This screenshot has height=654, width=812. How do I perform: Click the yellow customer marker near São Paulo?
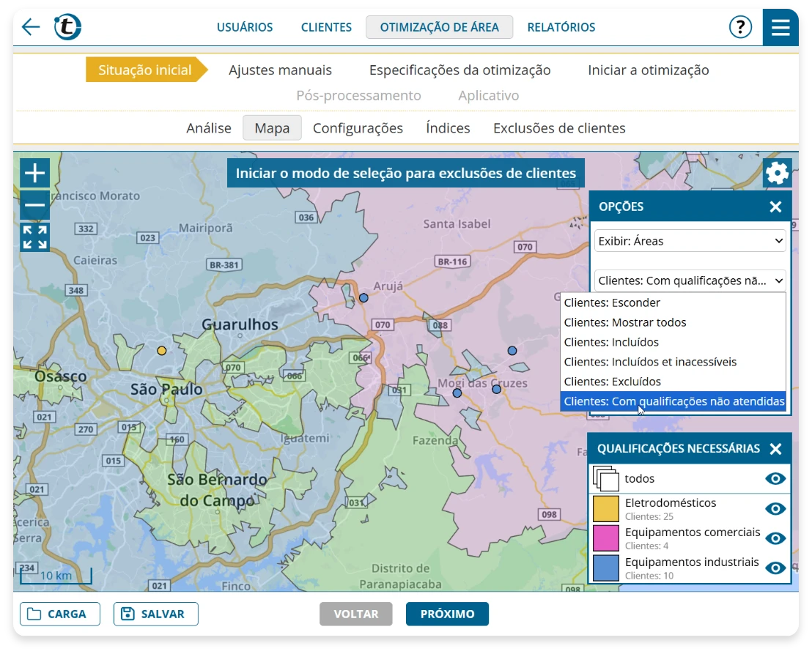[161, 351]
